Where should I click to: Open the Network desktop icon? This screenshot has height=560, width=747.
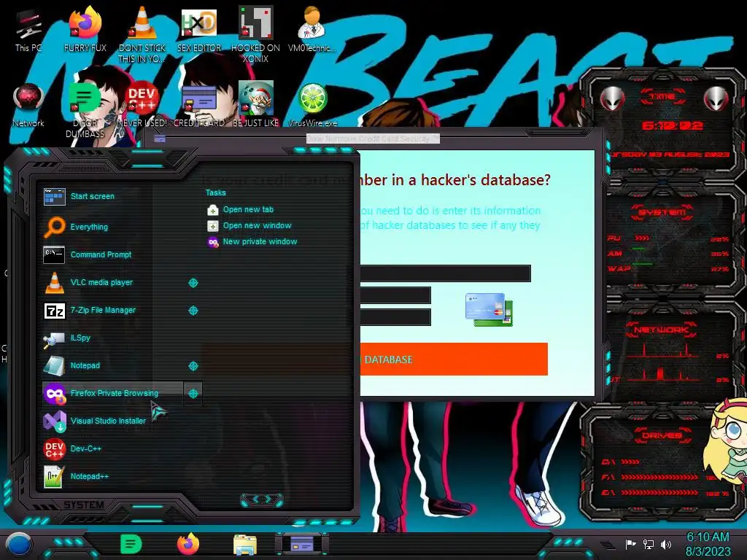pos(28,105)
